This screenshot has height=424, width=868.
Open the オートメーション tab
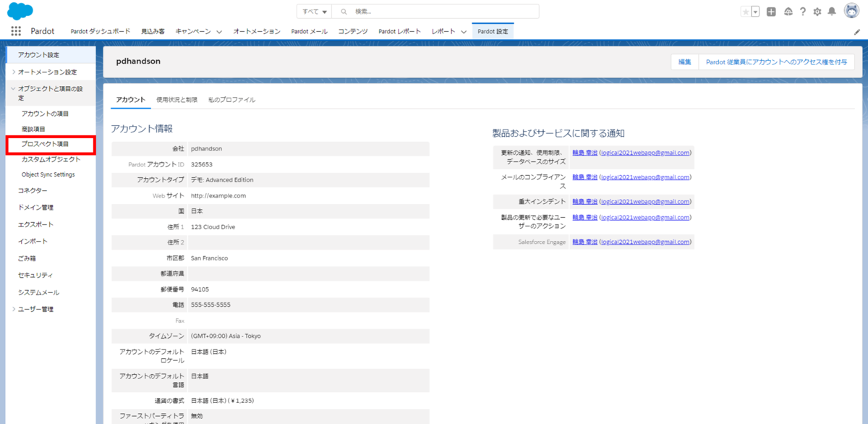pos(257,31)
